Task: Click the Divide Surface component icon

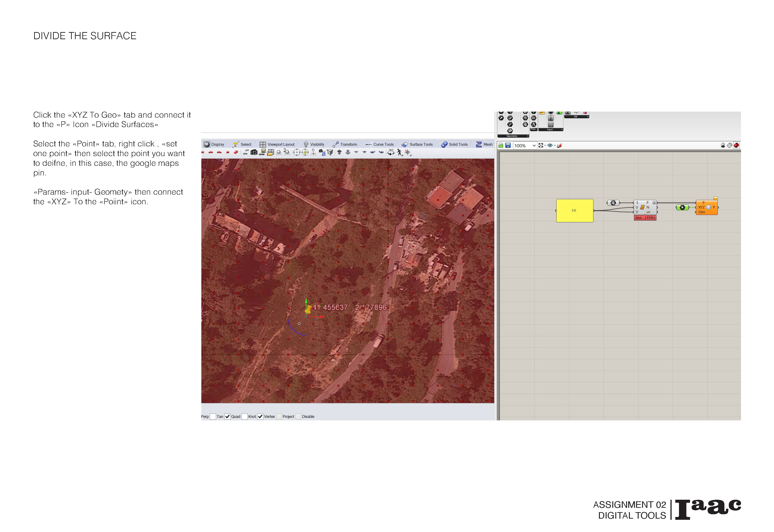Action: tap(642, 207)
